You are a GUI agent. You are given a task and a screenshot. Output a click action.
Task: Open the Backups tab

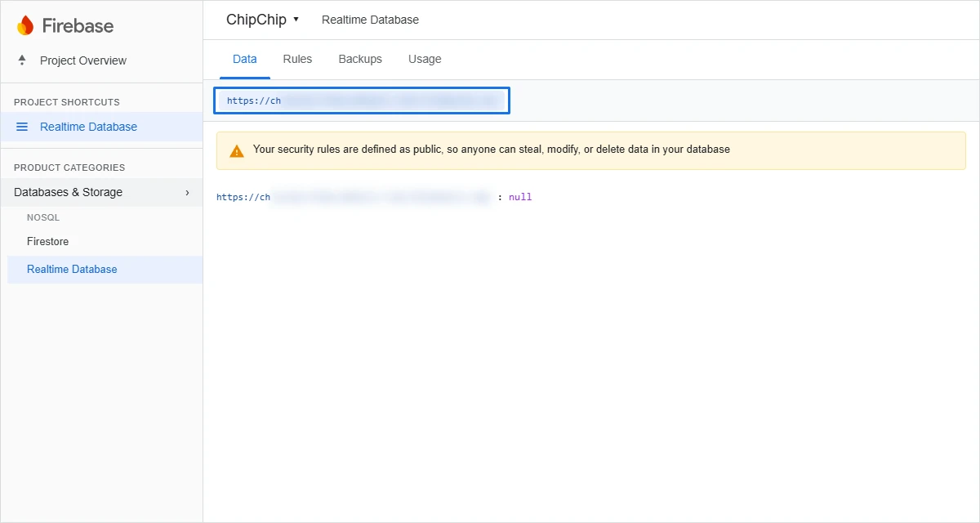360,60
